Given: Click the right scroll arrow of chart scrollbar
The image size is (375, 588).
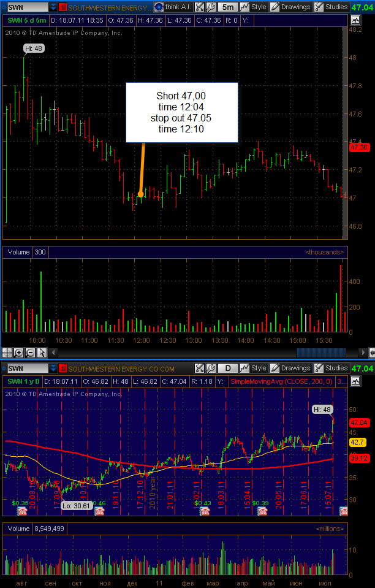Looking at the screenshot, I should (x=363, y=353).
